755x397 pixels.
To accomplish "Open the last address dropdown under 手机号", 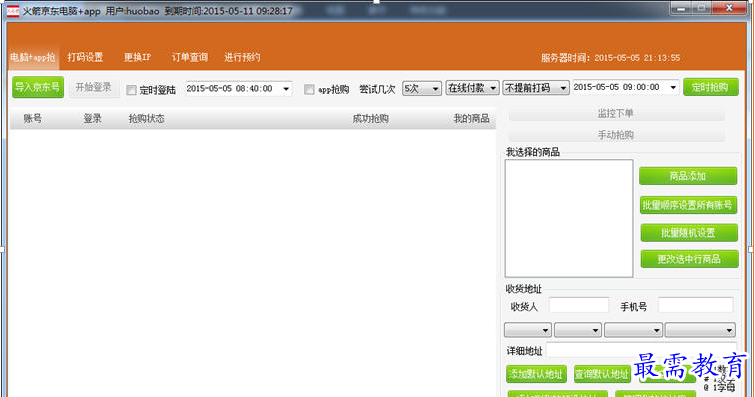I will tap(700, 330).
